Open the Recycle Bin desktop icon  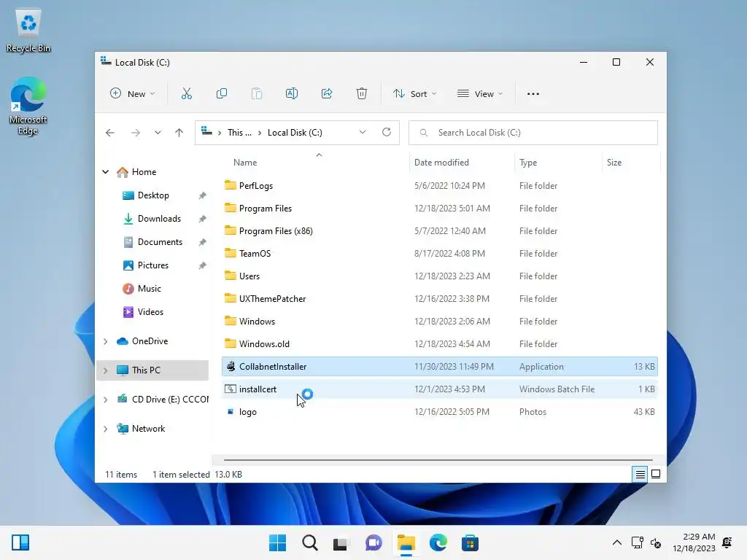tap(28, 31)
